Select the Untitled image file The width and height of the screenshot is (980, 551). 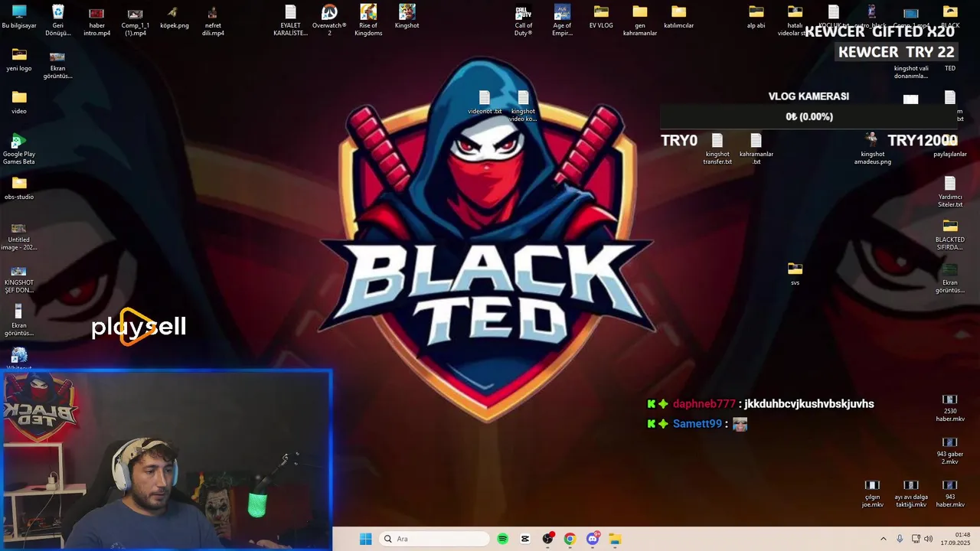[19, 236]
